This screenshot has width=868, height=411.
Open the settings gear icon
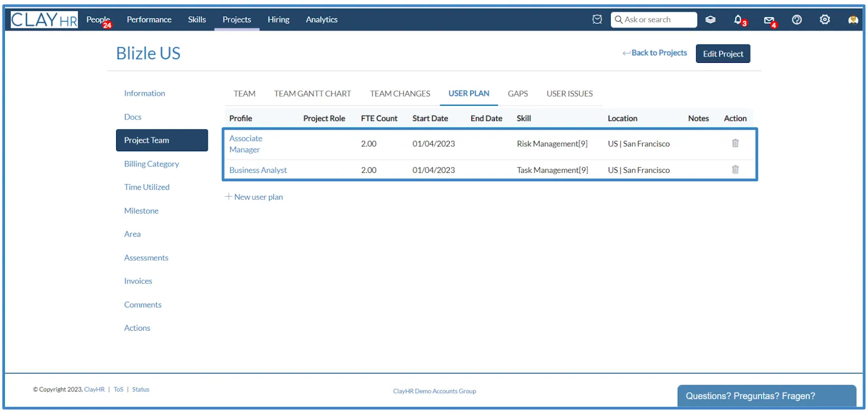pos(825,20)
